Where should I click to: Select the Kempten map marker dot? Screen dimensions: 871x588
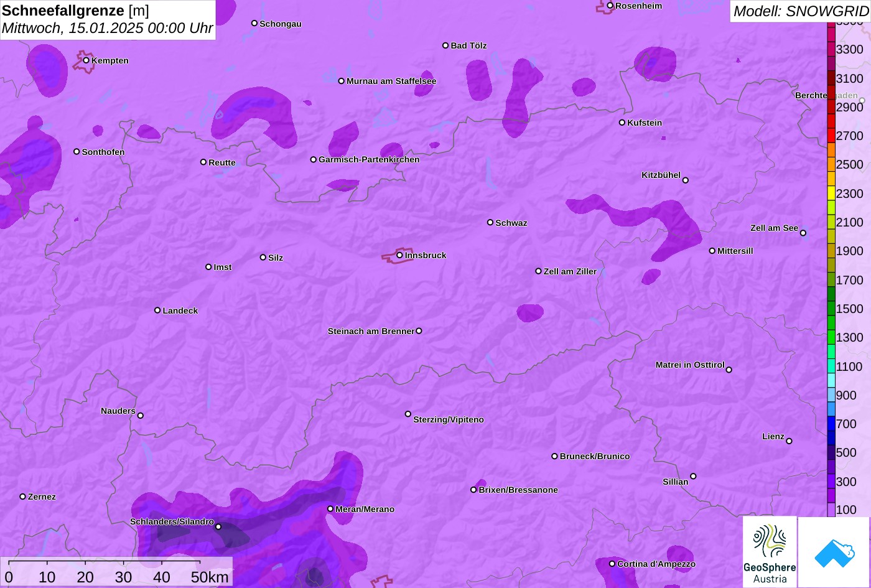coord(86,60)
